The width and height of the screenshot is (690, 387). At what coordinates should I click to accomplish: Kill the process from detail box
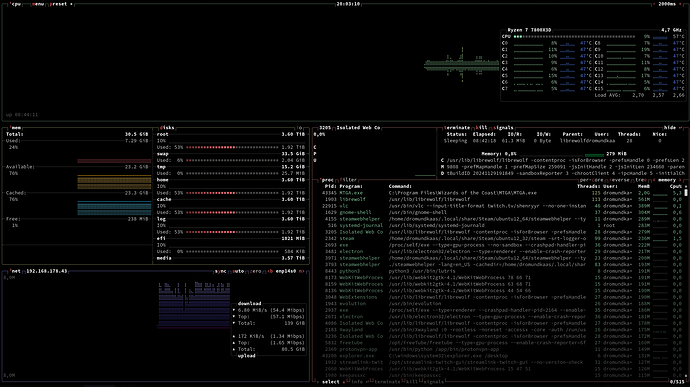coord(481,128)
